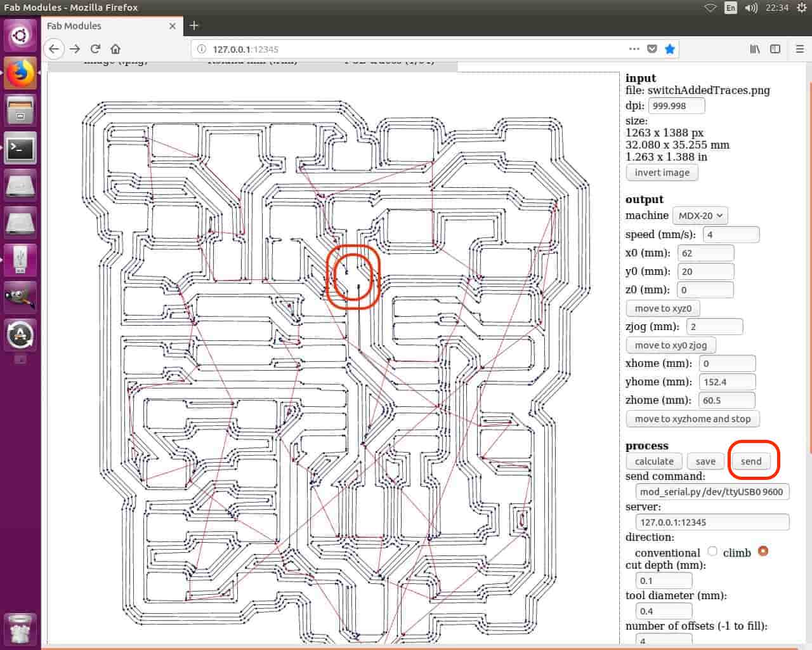Open En keyboard layout indicator
Viewport: 812px width, 650px height.
731,8
